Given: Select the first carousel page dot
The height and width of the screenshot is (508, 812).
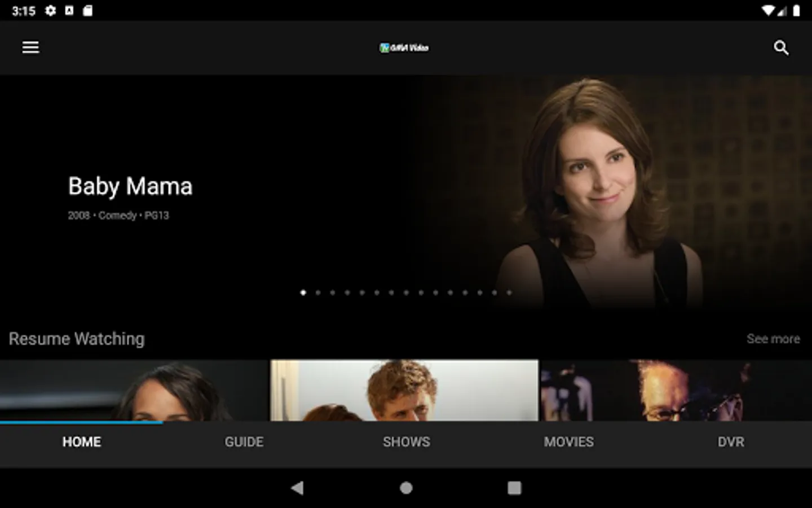Looking at the screenshot, I should click(x=303, y=292).
